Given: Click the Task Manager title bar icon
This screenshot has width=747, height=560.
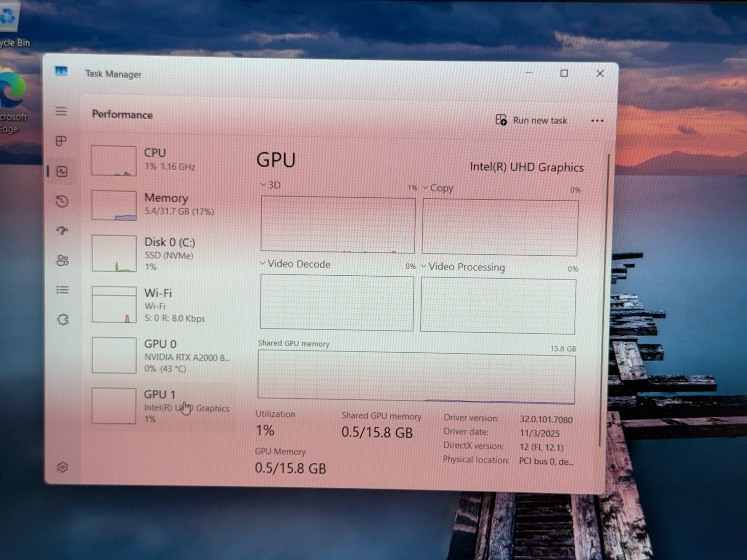Looking at the screenshot, I should click(x=61, y=71).
